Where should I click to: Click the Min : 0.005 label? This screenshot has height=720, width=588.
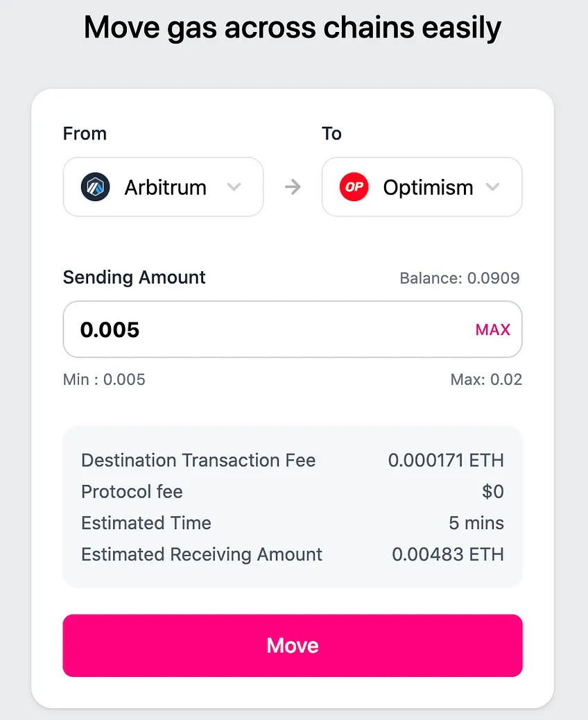click(104, 379)
